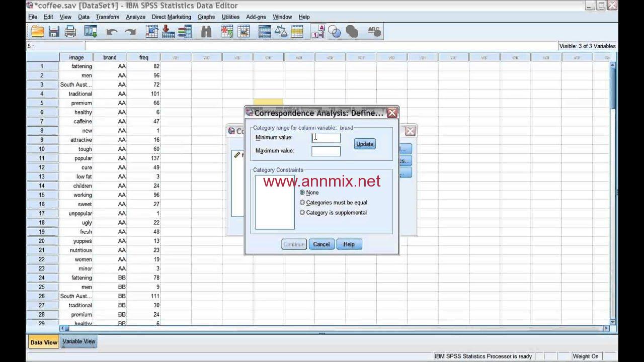Viewport: 644px width, 362px height.
Task: Click the Go to case icon
Action: 152,32
